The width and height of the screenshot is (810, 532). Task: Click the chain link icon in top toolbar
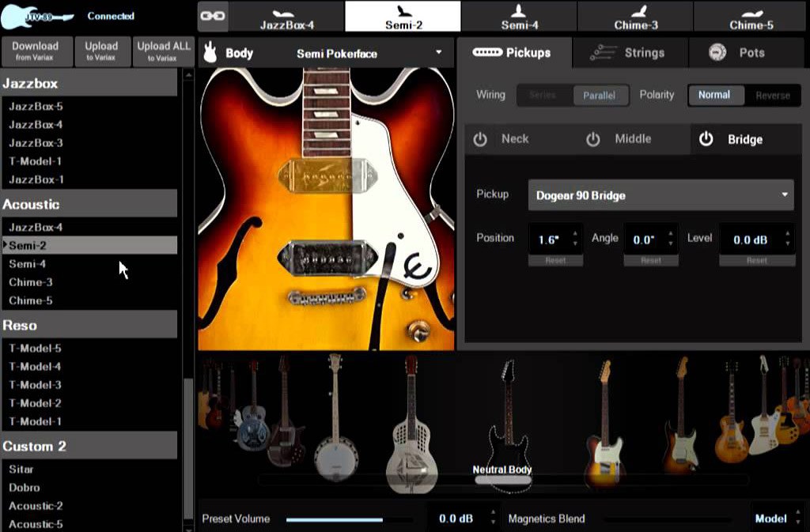[212, 15]
